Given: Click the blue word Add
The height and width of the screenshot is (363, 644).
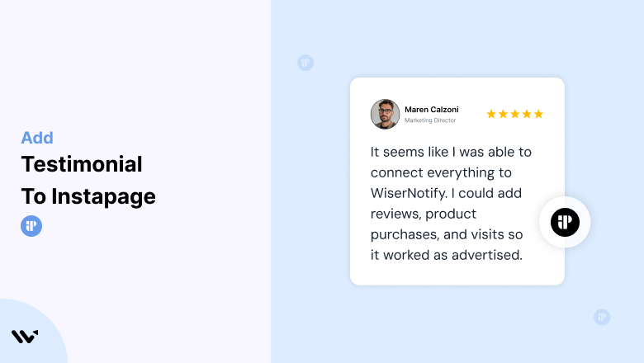Looking at the screenshot, I should 37,138.
